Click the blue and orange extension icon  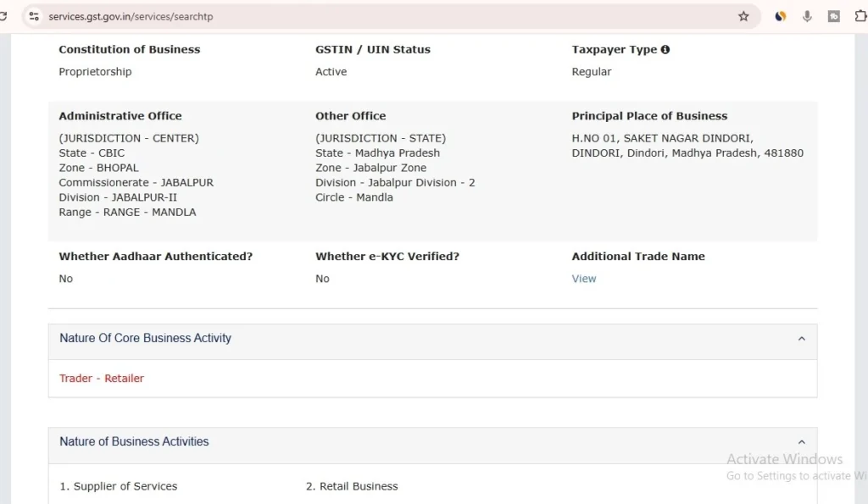click(x=780, y=15)
